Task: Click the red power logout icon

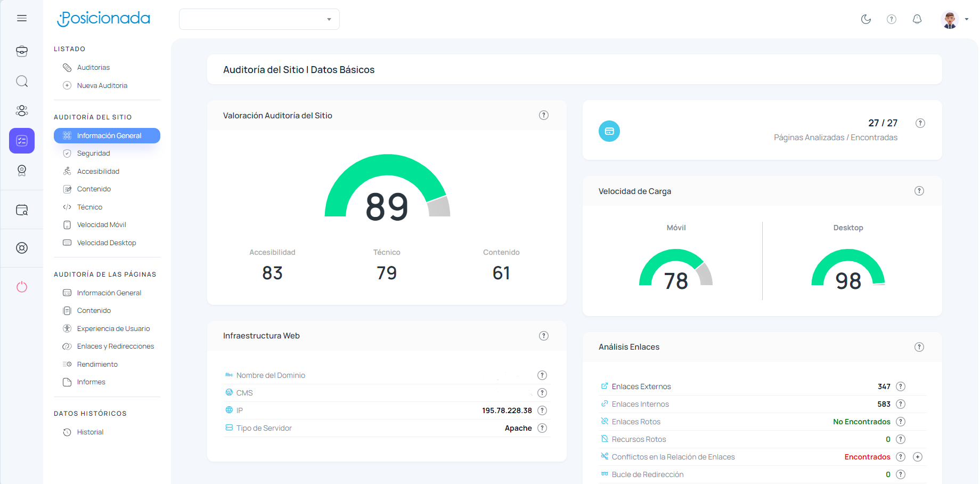Action: (x=22, y=287)
